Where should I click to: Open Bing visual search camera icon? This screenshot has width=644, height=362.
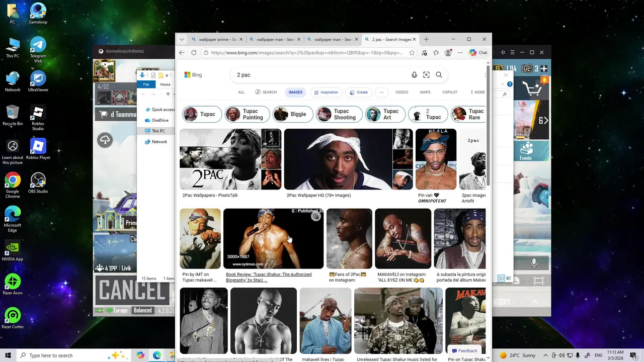point(426,75)
